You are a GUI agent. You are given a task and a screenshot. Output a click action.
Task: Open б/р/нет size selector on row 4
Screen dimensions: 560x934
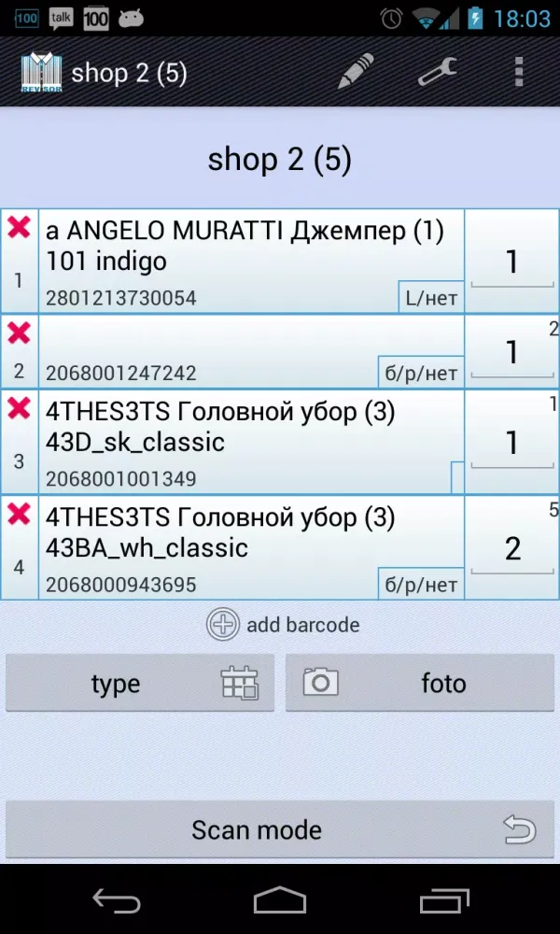[x=421, y=585]
